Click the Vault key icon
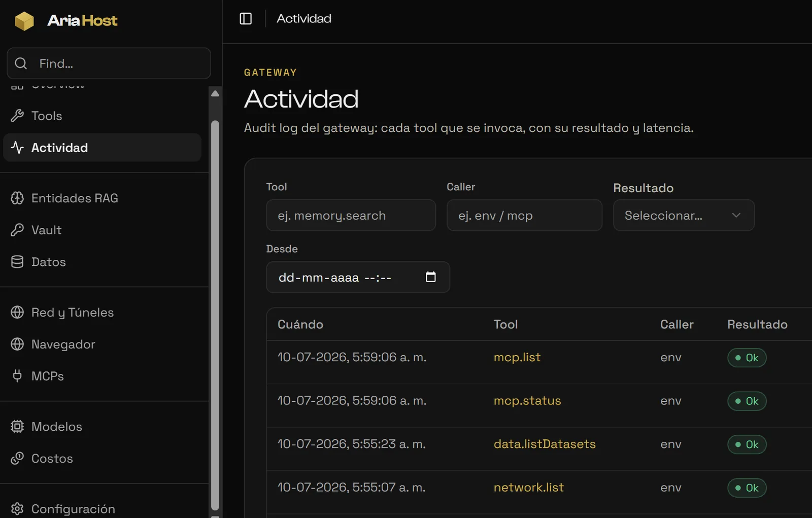 coord(17,230)
